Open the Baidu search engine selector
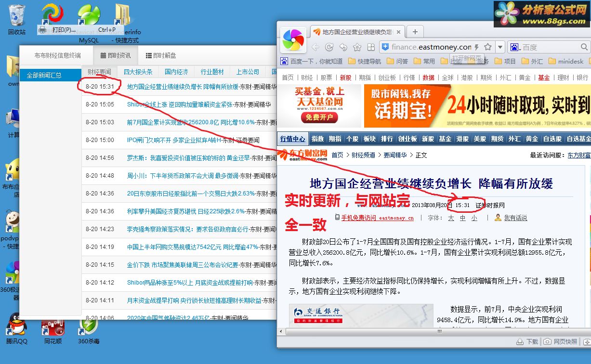 pyautogui.click(x=514, y=47)
